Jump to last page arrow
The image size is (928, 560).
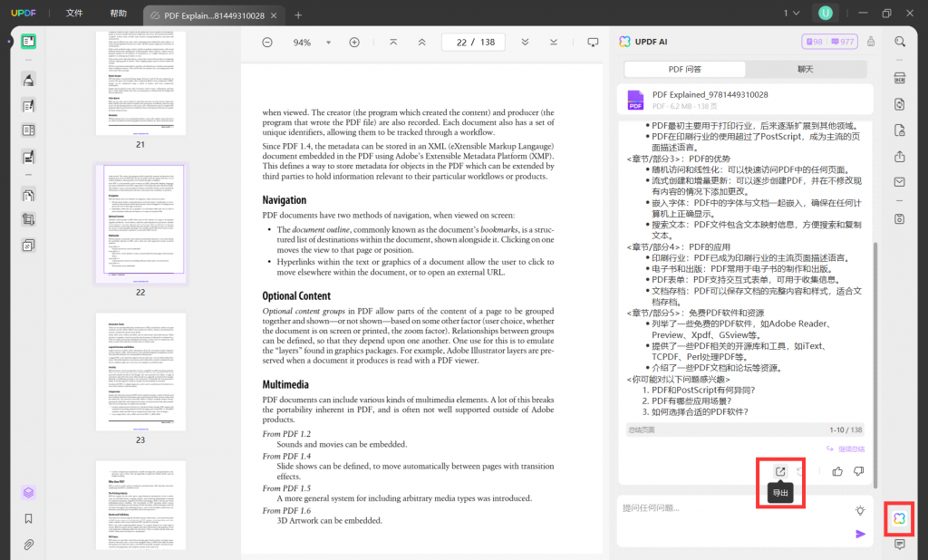click(554, 43)
